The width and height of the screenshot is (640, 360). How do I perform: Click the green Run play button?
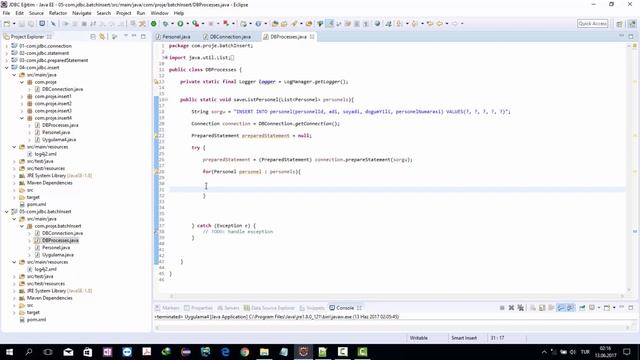coord(180,24)
